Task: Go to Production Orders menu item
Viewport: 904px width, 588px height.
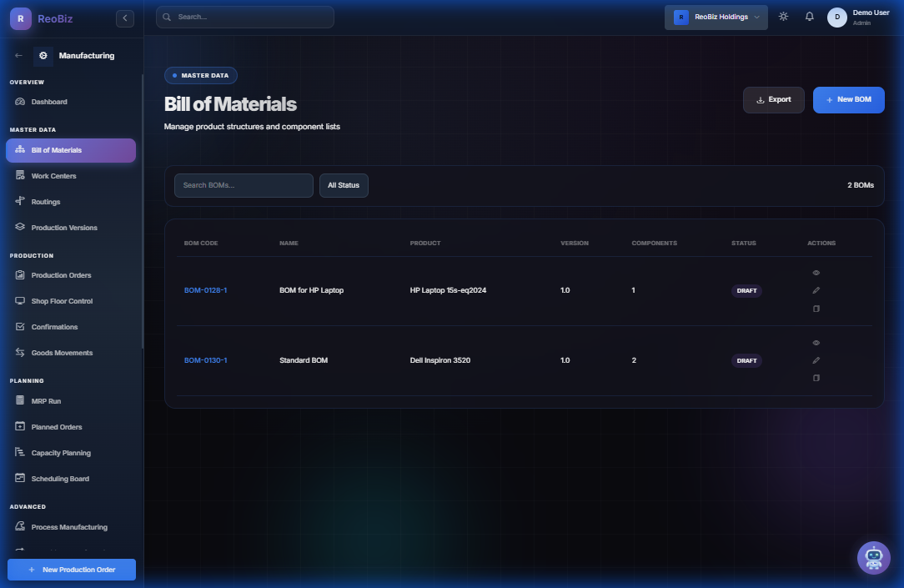Action: pos(61,275)
